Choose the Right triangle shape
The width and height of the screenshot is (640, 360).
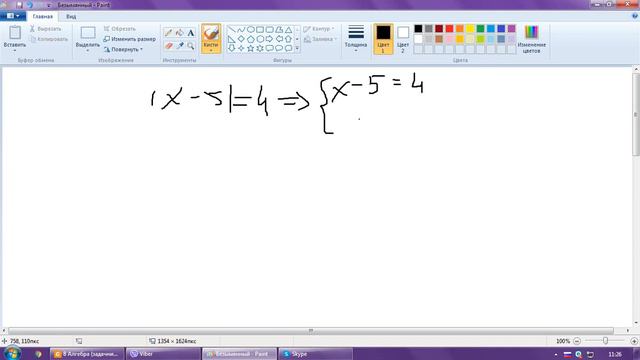click(x=231, y=39)
